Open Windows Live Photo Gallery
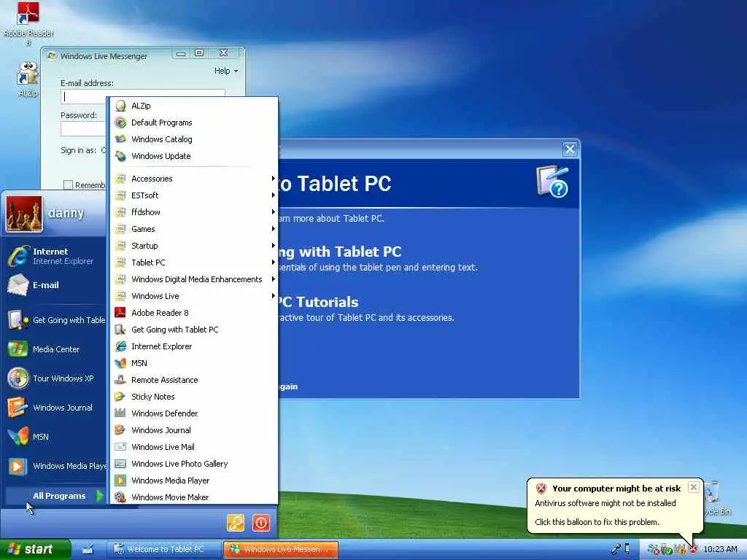 click(x=194, y=463)
